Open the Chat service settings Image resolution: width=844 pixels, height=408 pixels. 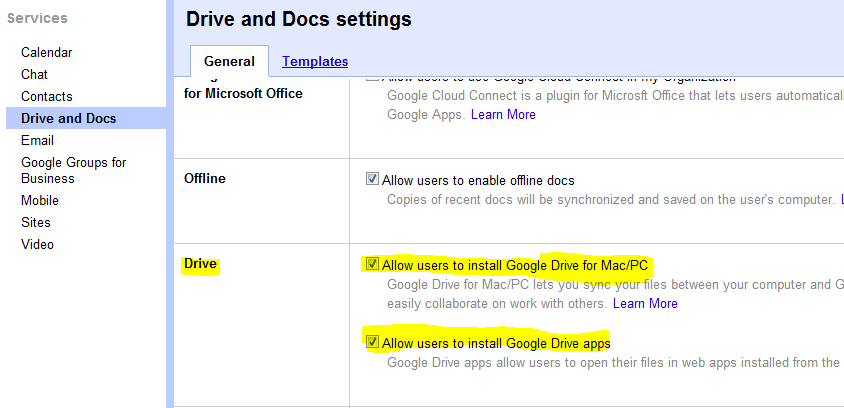[x=34, y=74]
